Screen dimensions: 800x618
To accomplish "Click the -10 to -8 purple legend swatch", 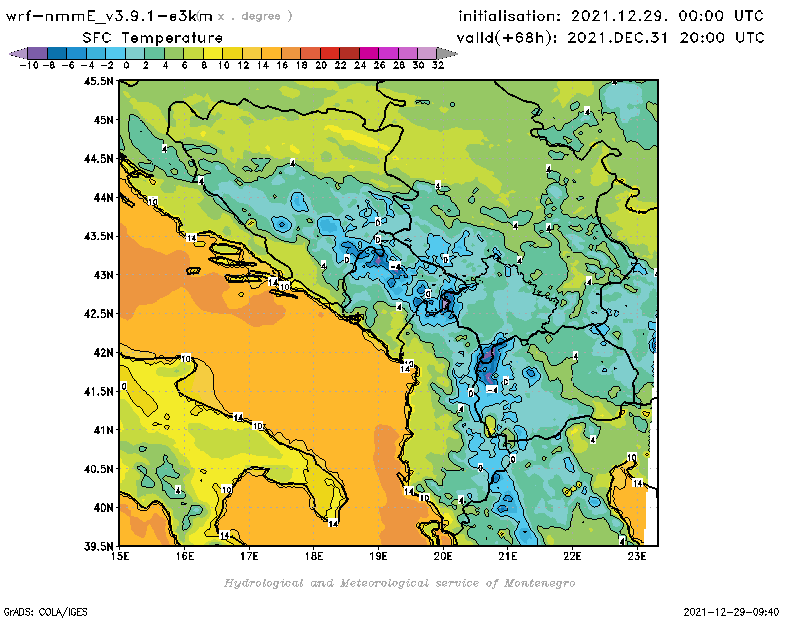I will click(38, 53).
